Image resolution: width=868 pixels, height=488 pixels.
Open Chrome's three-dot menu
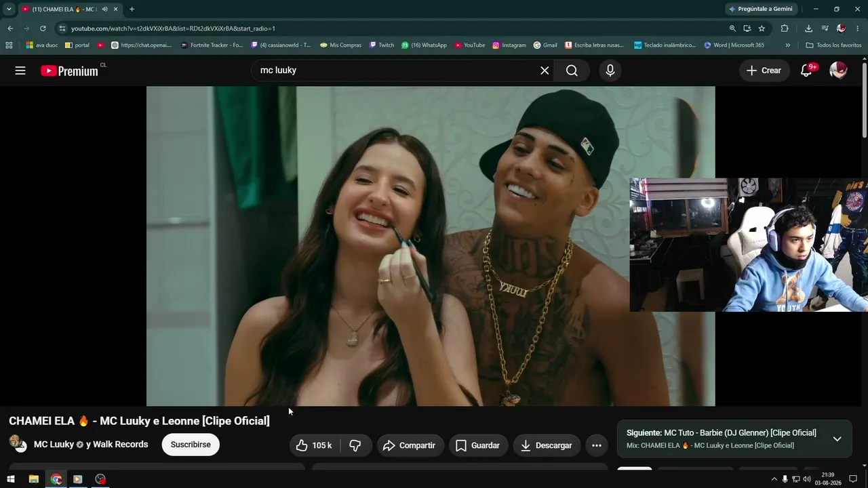click(x=857, y=28)
